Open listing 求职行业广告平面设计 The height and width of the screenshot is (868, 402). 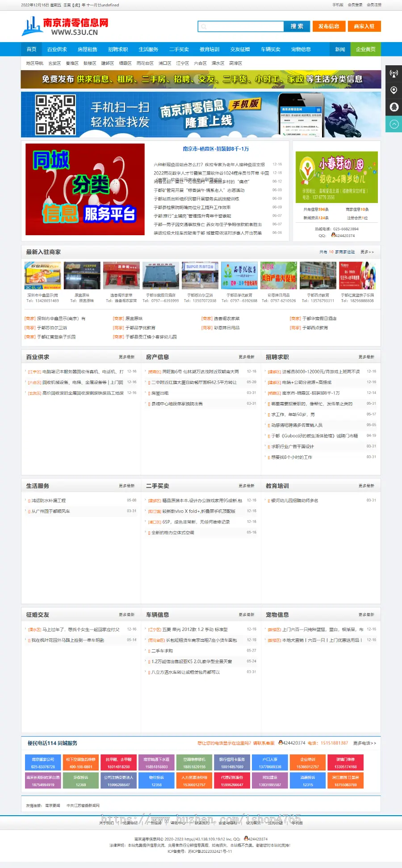(x=293, y=446)
